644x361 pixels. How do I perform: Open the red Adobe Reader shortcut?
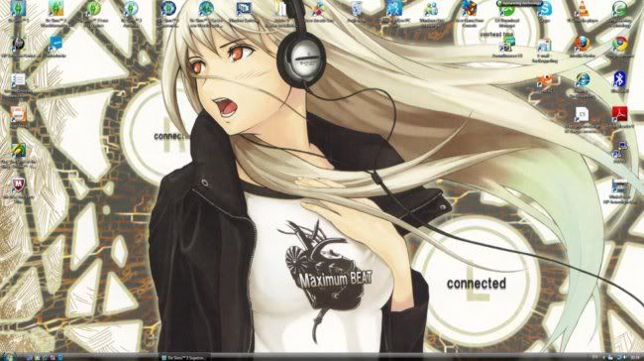click(x=620, y=116)
